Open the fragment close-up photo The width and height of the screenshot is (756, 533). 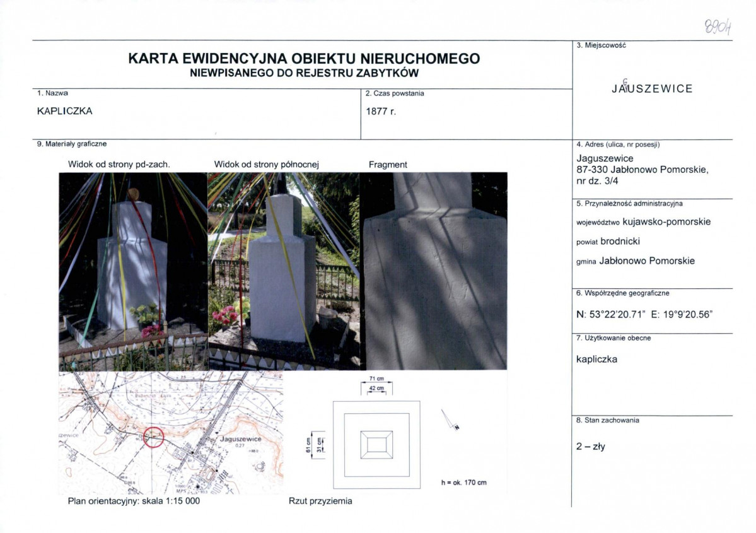434,271
